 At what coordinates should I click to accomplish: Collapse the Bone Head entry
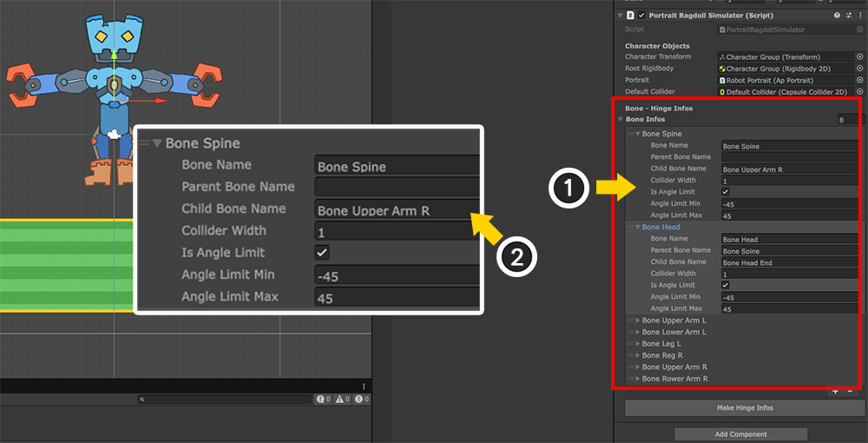(x=638, y=228)
